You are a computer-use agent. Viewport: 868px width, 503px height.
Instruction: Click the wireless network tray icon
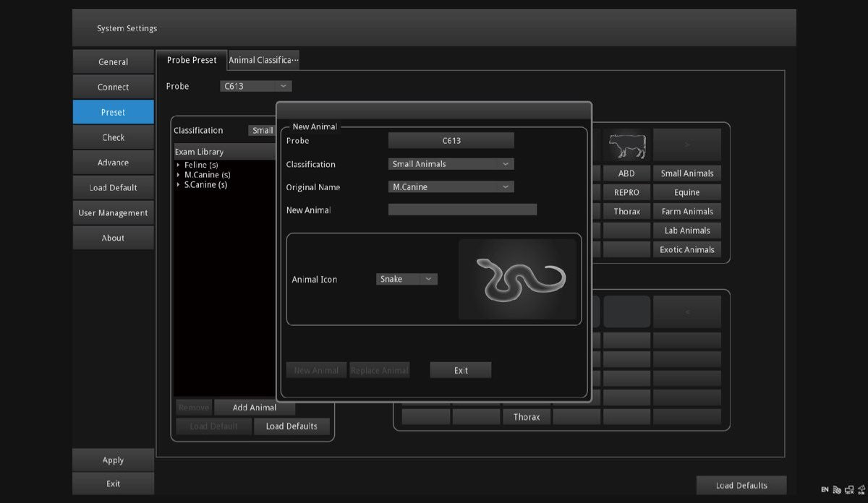click(837, 489)
